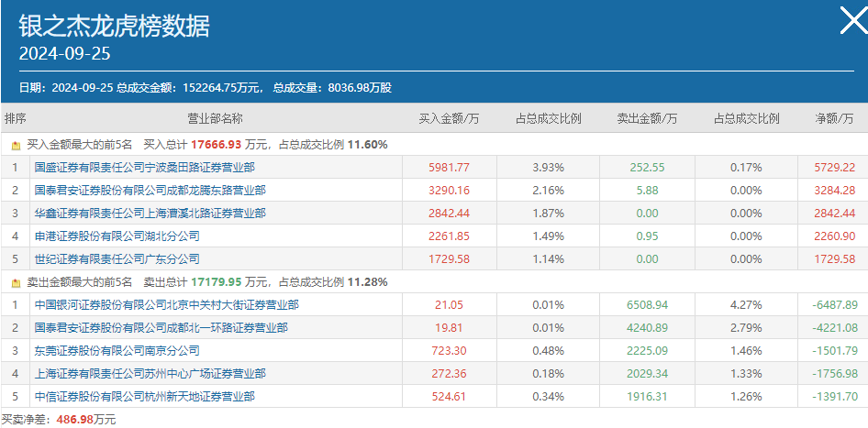Click the 2024-09-25 date subtitle
Screen dimensions: 868x428
[65, 54]
